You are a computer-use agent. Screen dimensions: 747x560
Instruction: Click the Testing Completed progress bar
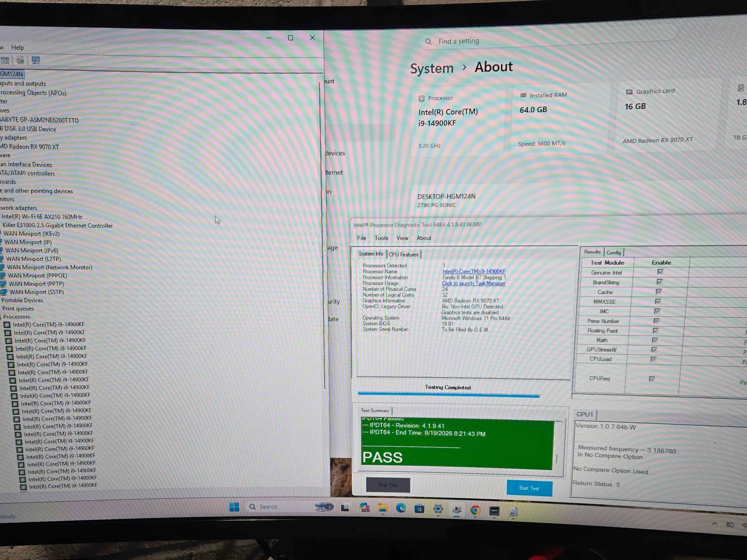click(x=449, y=395)
